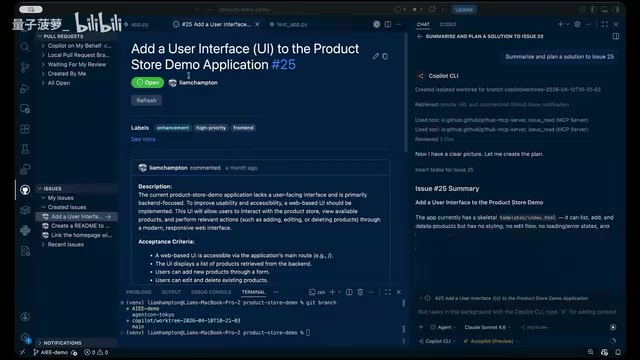This screenshot has width=640, height=360.
Task: Maximize the chat panel
Action: coord(605,24)
